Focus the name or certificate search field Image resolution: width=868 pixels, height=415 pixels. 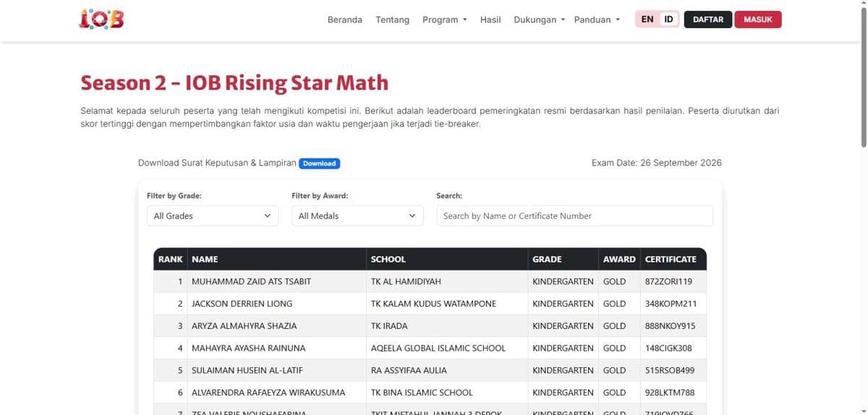[x=574, y=215]
